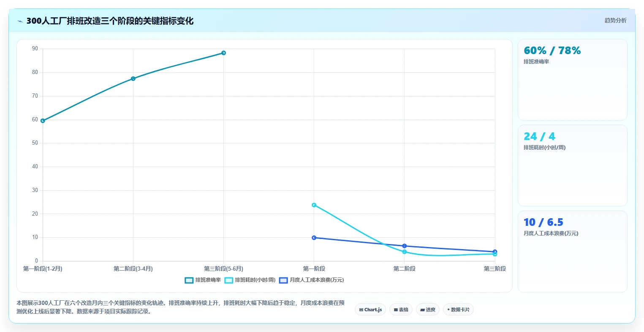Screen dimensions: 644x332
Task: Click the 排班准确率 card caption
Action: coord(536,62)
